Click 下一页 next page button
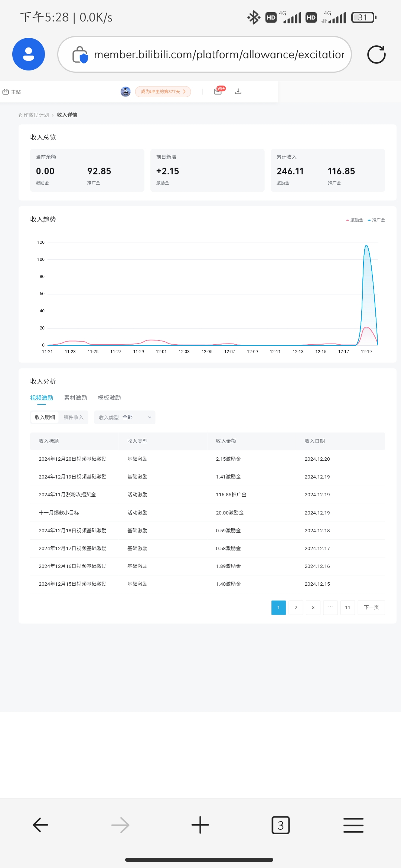Screen dimensions: 401x868 click(371, 608)
